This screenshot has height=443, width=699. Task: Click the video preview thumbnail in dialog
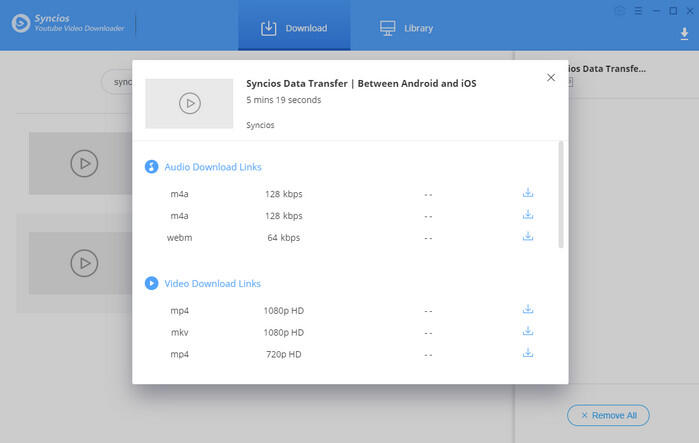(189, 103)
